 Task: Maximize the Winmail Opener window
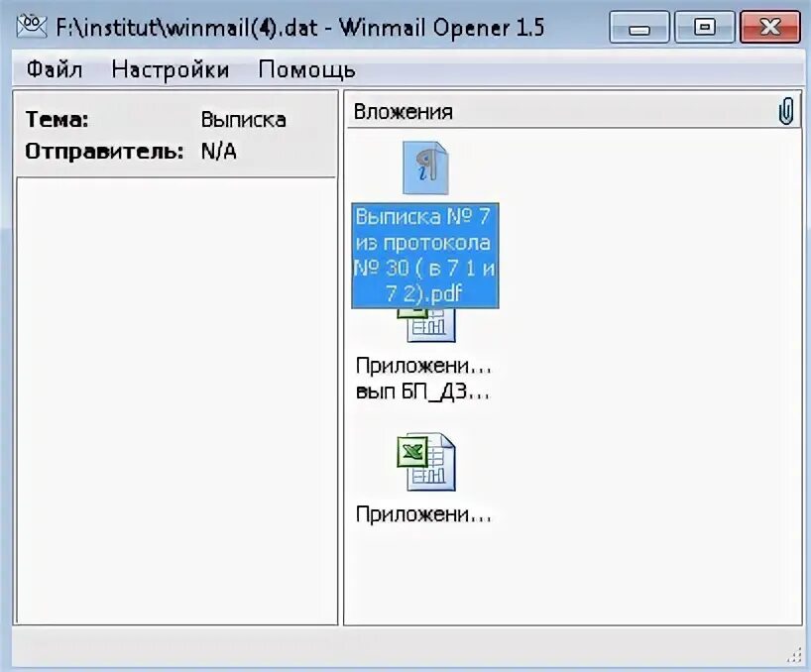click(x=705, y=28)
